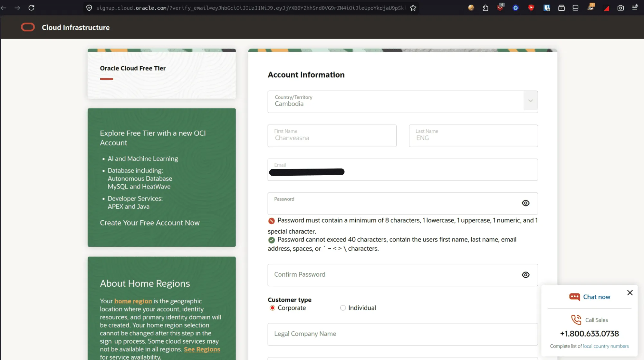Focus the Confirm Password field
This screenshot has width=644, height=360.
(x=402, y=275)
